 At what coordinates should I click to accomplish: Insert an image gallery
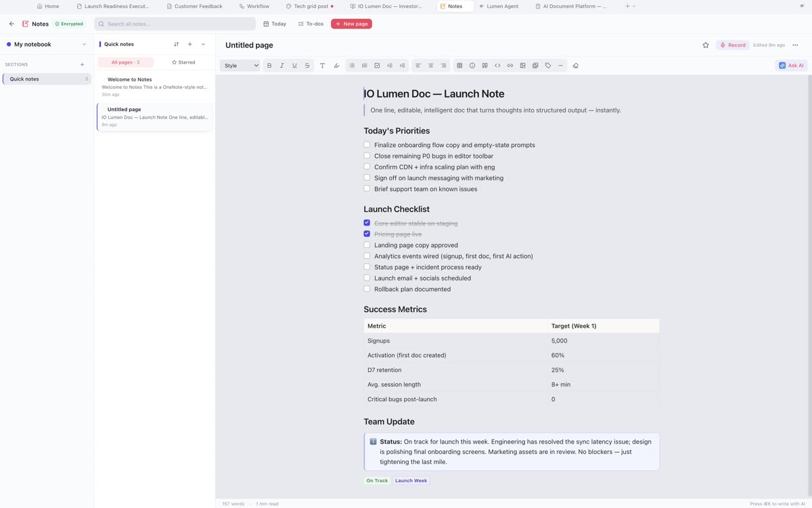click(x=535, y=66)
